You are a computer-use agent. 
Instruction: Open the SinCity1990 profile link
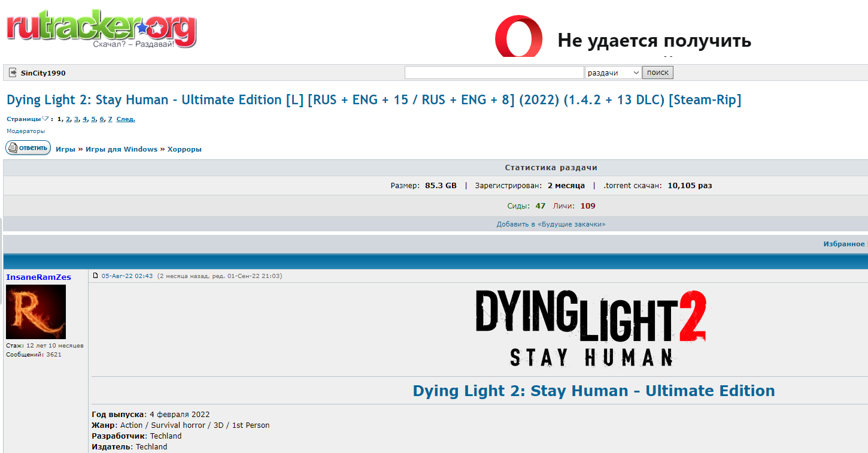click(x=43, y=73)
